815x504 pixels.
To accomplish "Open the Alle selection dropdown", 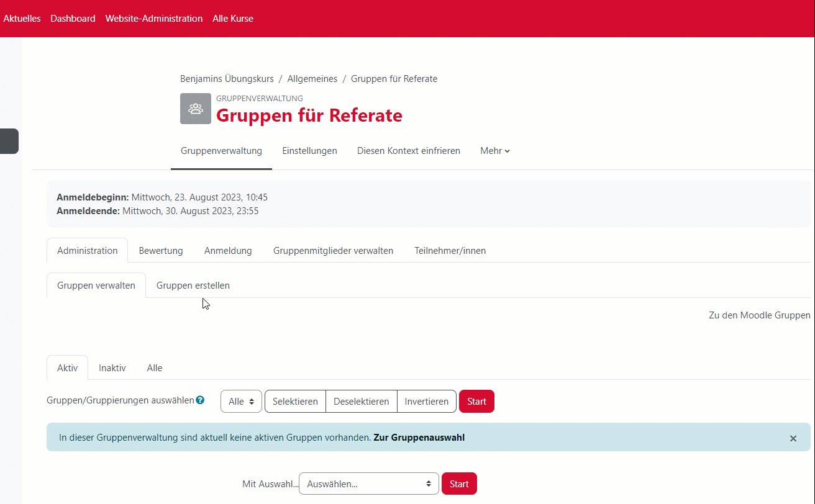I will tap(241, 401).
